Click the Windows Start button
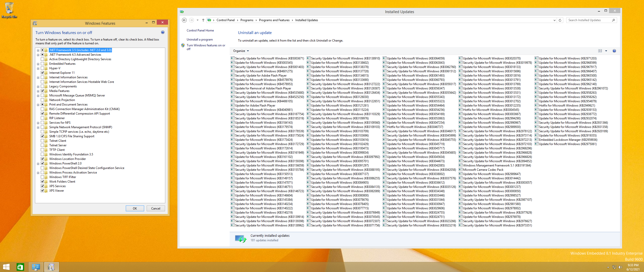Viewport: 644px width, 272px height. (6, 267)
